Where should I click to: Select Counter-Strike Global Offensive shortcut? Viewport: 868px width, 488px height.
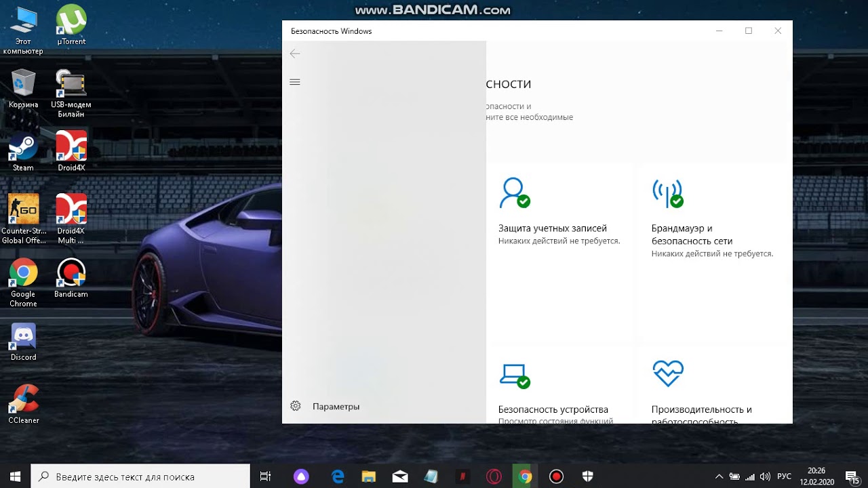(x=23, y=219)
